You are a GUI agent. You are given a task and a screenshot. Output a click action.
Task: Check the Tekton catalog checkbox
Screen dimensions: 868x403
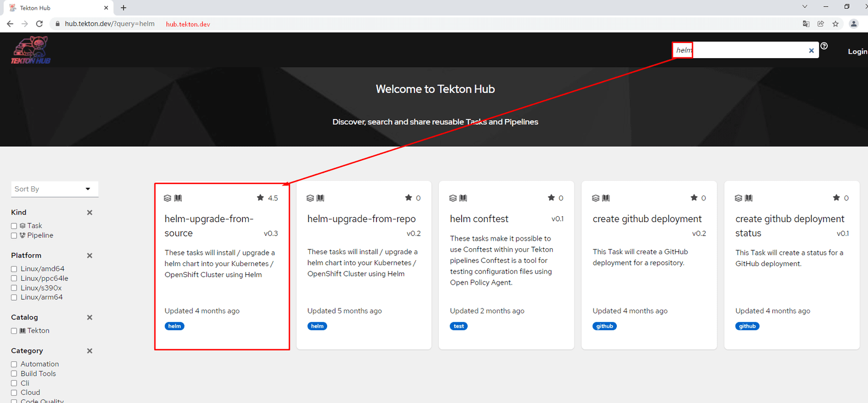(14, 331)
